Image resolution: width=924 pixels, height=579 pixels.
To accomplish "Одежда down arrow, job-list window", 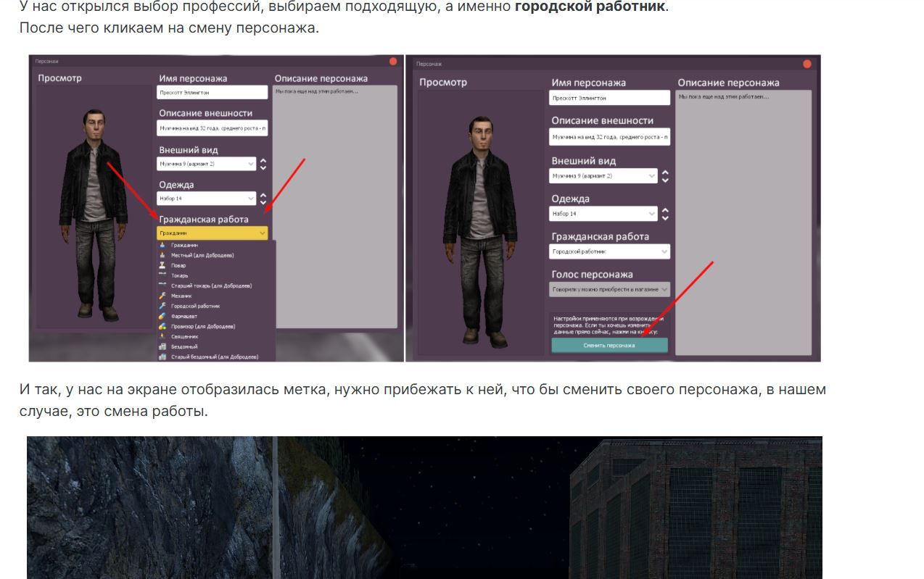I will (x=263, y=202).
